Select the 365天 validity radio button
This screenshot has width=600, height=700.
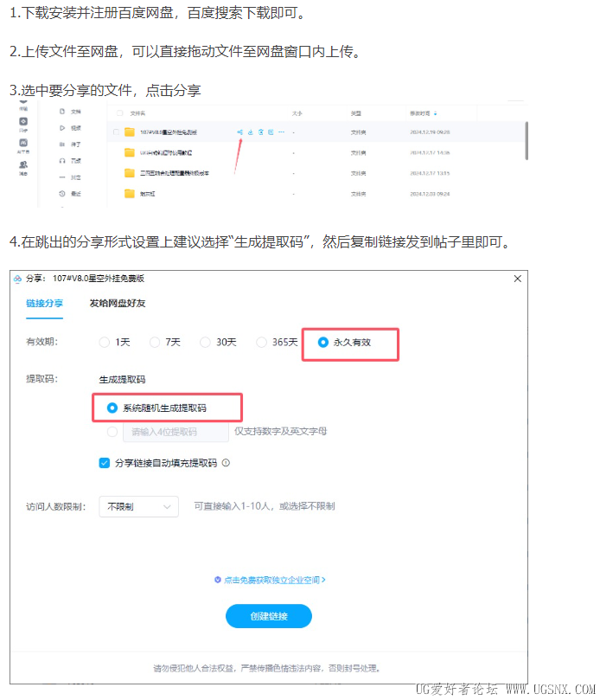tap(261, 343)
